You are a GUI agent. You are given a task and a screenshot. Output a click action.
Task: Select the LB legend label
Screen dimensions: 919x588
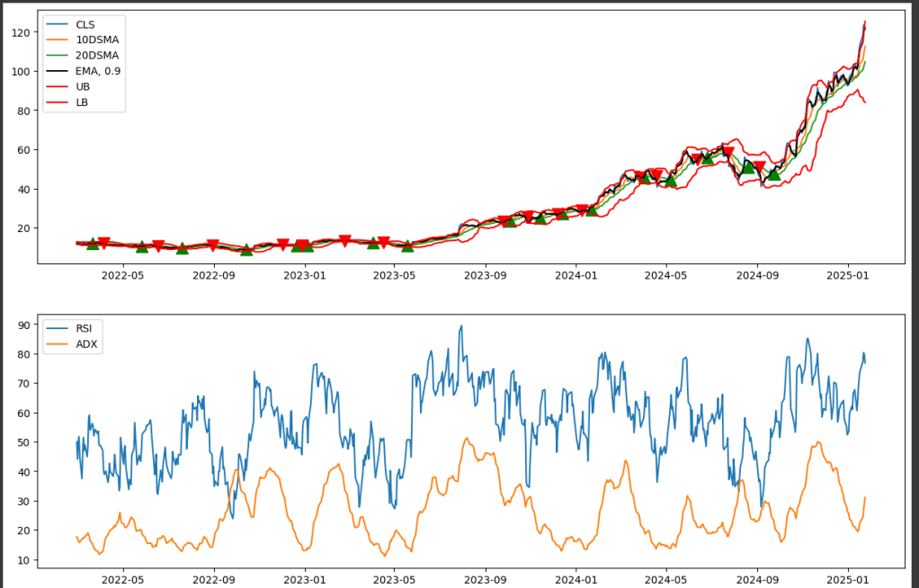point(83,102)
